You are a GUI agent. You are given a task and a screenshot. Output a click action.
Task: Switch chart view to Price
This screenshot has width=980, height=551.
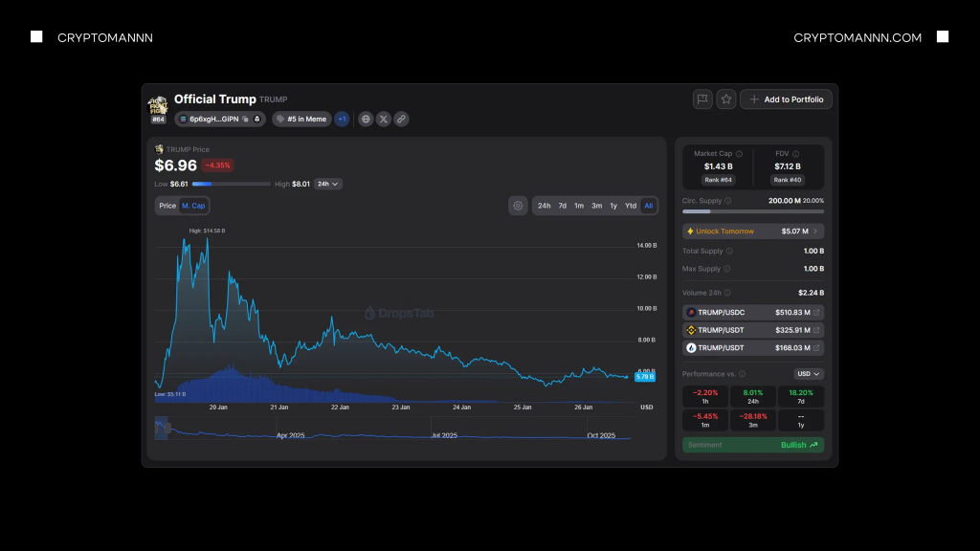click(x=167, y=205)
